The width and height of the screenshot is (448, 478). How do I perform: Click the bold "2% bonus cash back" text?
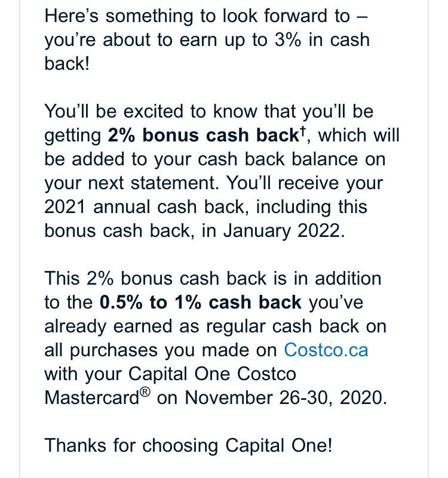coord(203,135)
